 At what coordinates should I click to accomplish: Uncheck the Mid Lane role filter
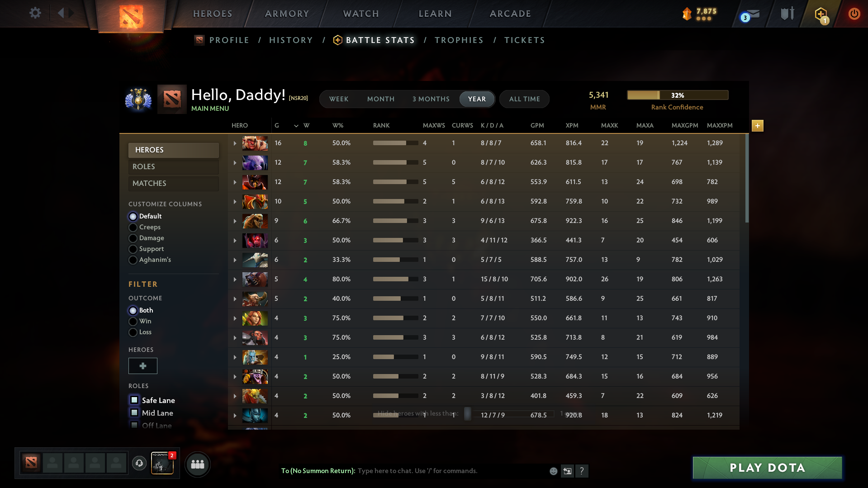tap(134, 412)
